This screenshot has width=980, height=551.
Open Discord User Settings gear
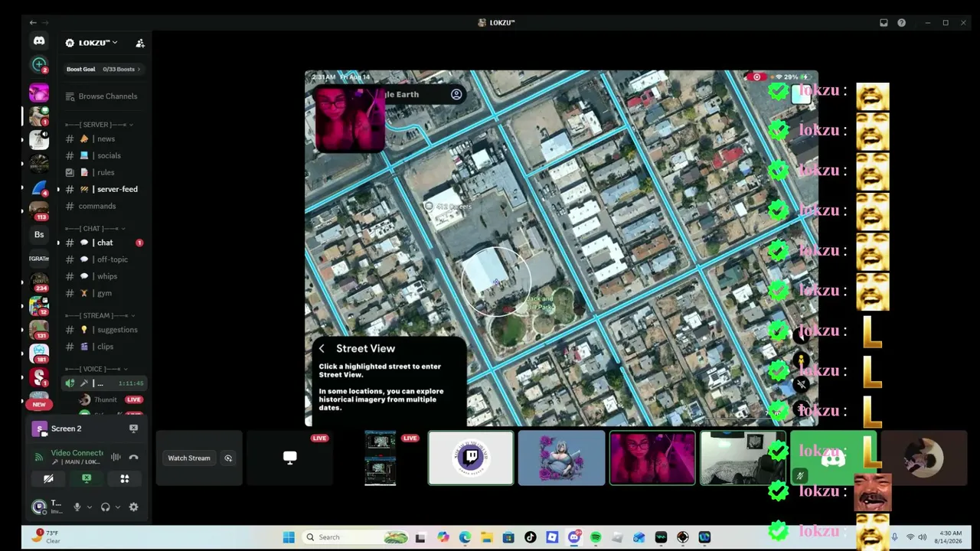click(x=134, y=507)
